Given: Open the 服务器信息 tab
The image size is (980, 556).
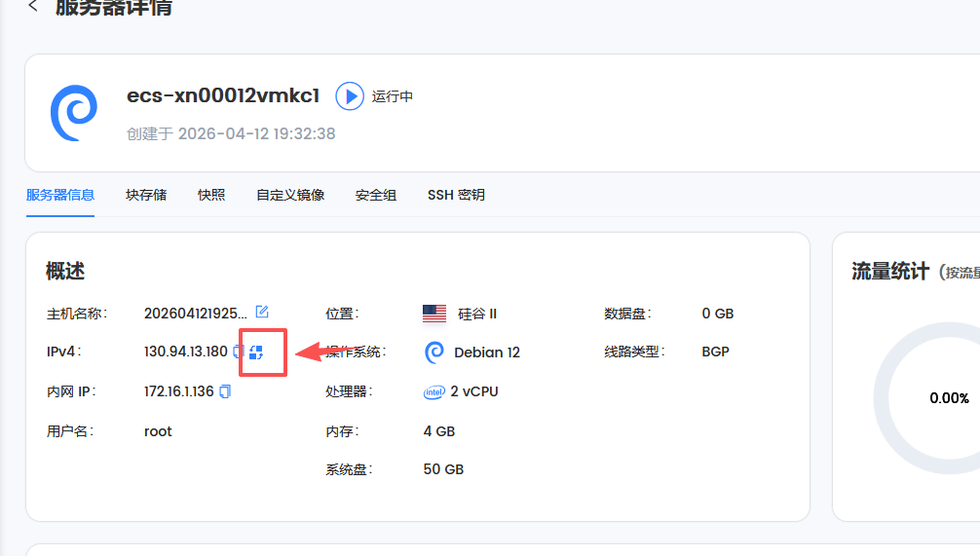Looking at the screenshot, I should [60, 195].
